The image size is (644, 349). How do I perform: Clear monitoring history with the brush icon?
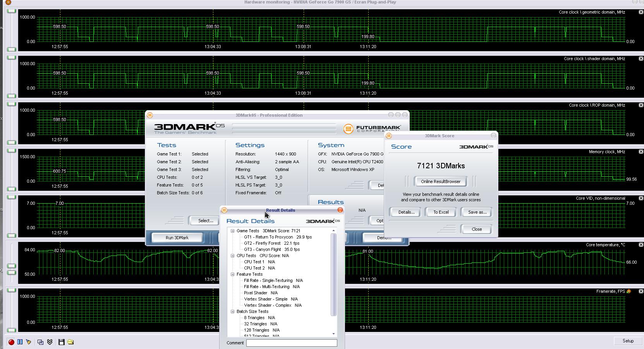click(28, 342)
